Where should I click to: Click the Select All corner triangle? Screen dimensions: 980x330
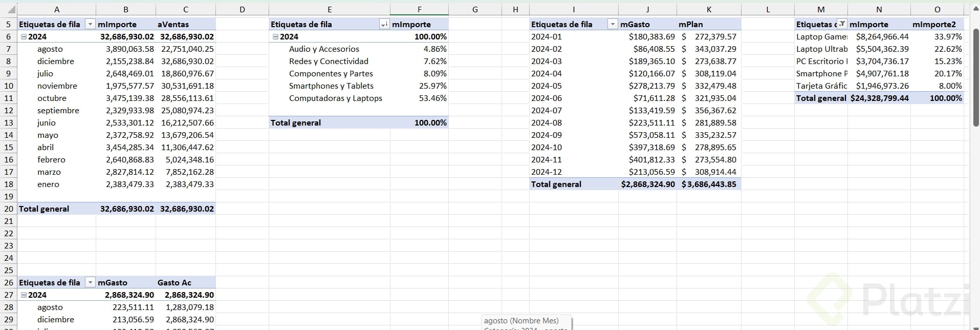point(11,10)
